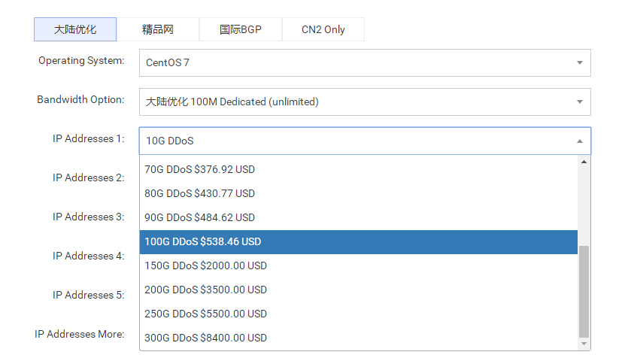Switch to the 大陆优化 tab

(x=75, y=29)
